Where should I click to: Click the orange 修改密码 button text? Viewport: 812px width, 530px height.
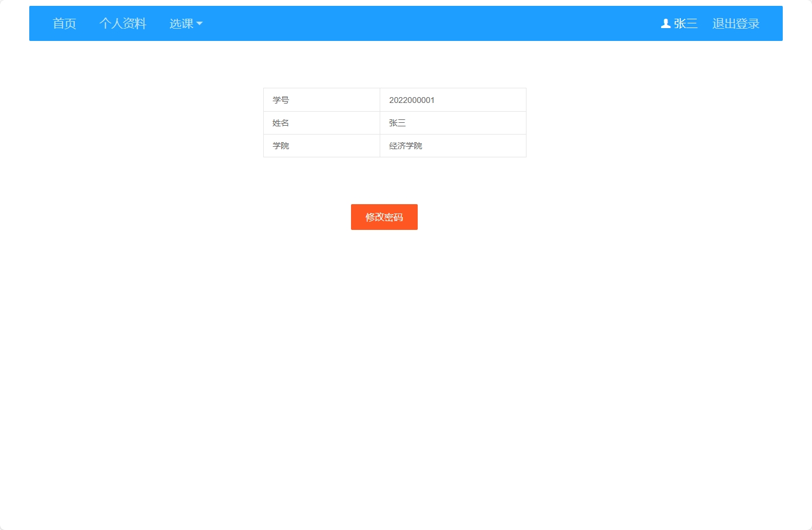384,216
